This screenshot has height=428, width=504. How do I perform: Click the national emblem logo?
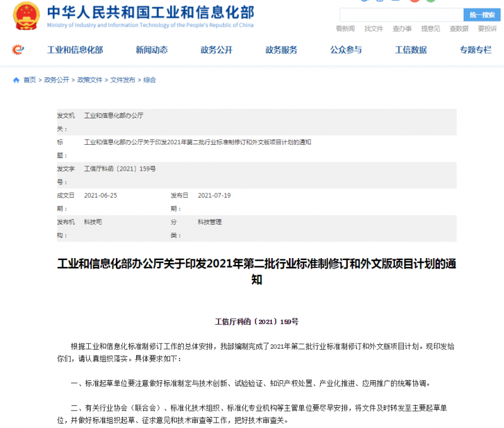pos(26,16)
